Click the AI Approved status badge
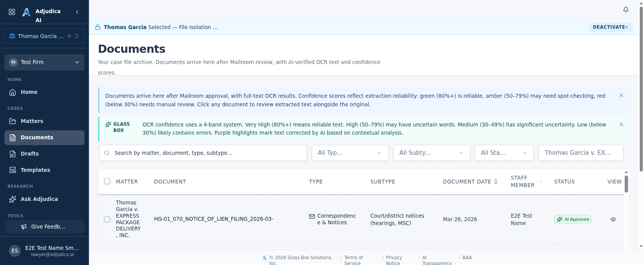 tap(572, 220)
